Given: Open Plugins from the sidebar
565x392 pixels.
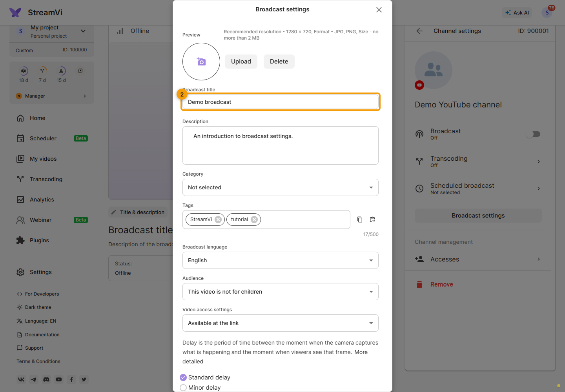Looking at the screenshot, I should [x=52, y=240].
